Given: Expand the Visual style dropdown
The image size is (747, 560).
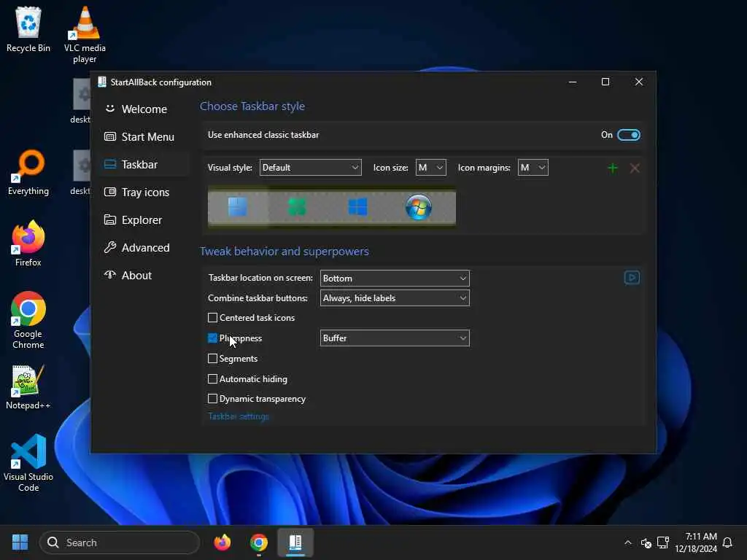Looking at the screenshot, I should coord(310,168).
